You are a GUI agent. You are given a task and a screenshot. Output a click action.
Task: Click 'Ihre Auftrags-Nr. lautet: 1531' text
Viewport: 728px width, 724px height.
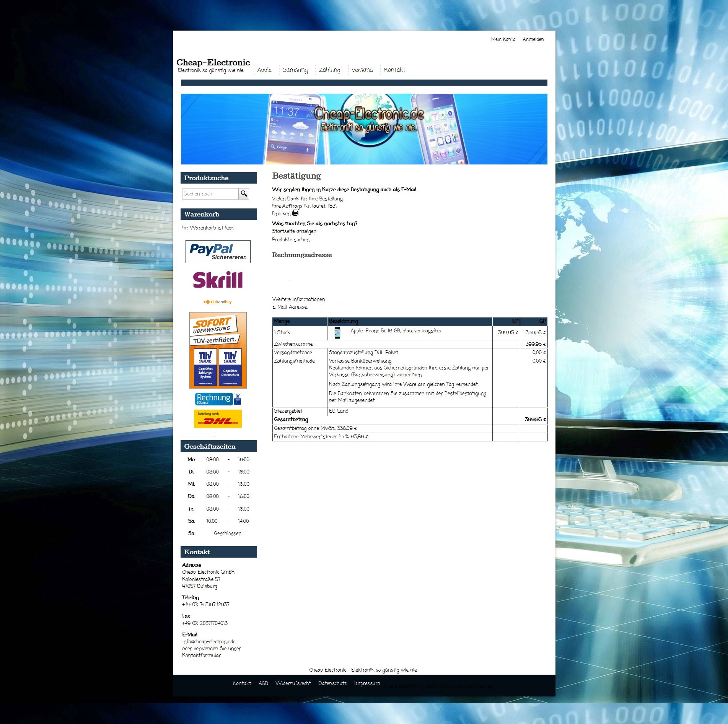[x=305, y=206]
